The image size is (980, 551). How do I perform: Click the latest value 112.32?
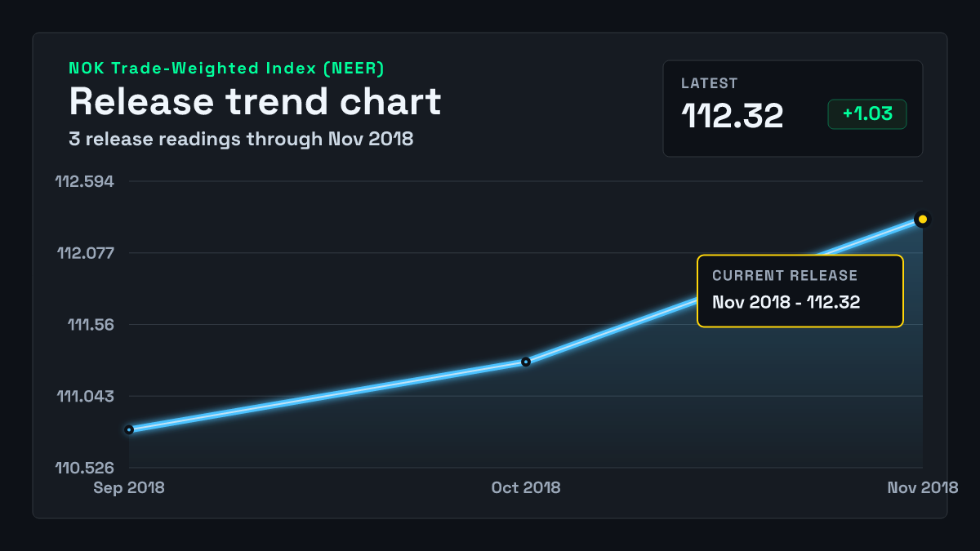point(733,116)
